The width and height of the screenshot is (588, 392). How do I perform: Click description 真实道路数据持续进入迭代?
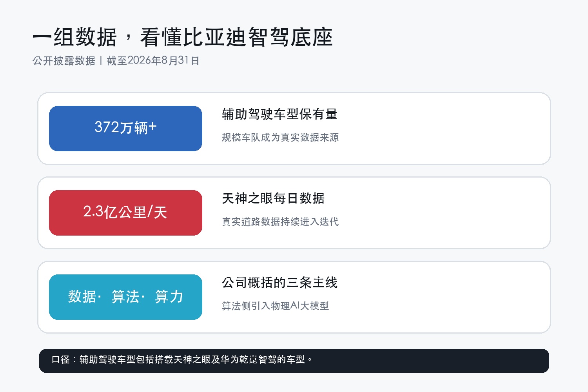(280, 221)
